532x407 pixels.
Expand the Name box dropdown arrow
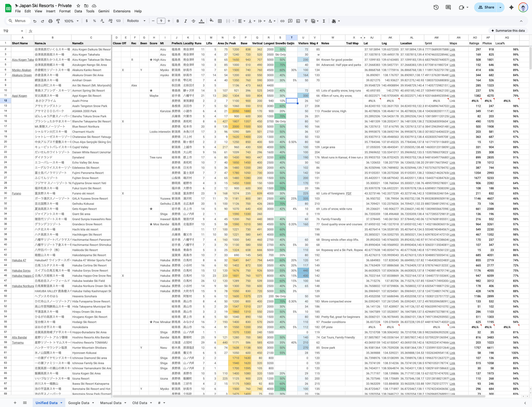22,31
